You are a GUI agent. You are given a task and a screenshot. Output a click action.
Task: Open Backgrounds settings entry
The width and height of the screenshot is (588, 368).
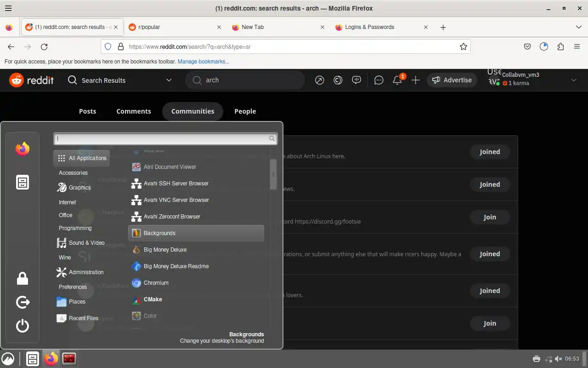pos(196,233)
